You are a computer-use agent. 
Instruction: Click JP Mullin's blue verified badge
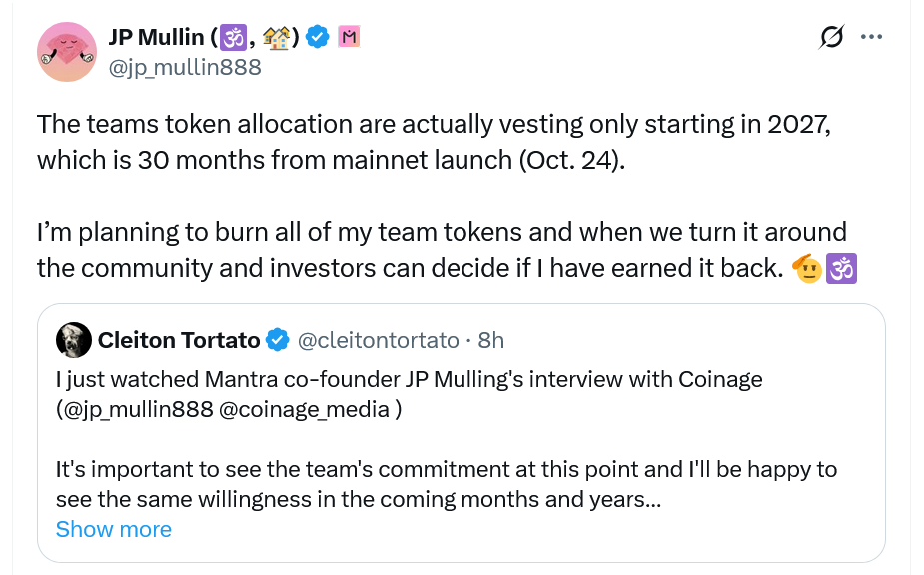pyautogui.click(x=318, y=38)
